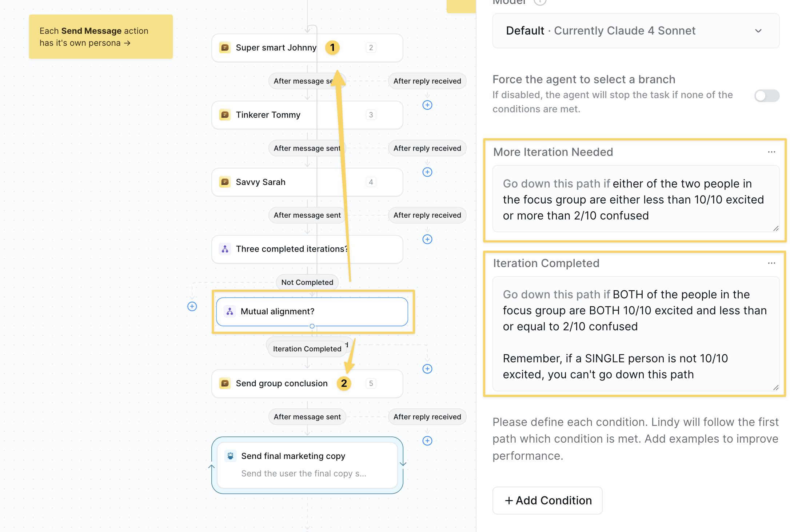Select the Not Completed branch label

pos(307,282)
